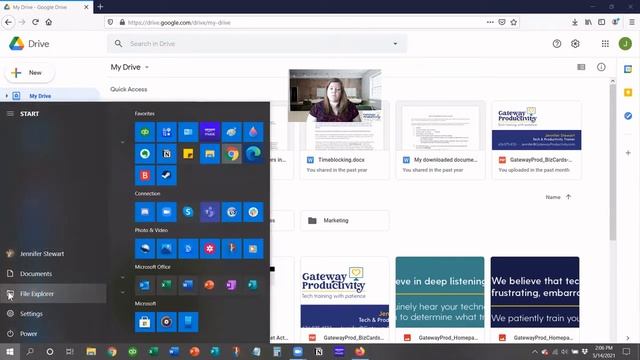Open Google Chrome tile in Start Favorites
This screenshot has height=360, width=640.
[x=231, y=154]
